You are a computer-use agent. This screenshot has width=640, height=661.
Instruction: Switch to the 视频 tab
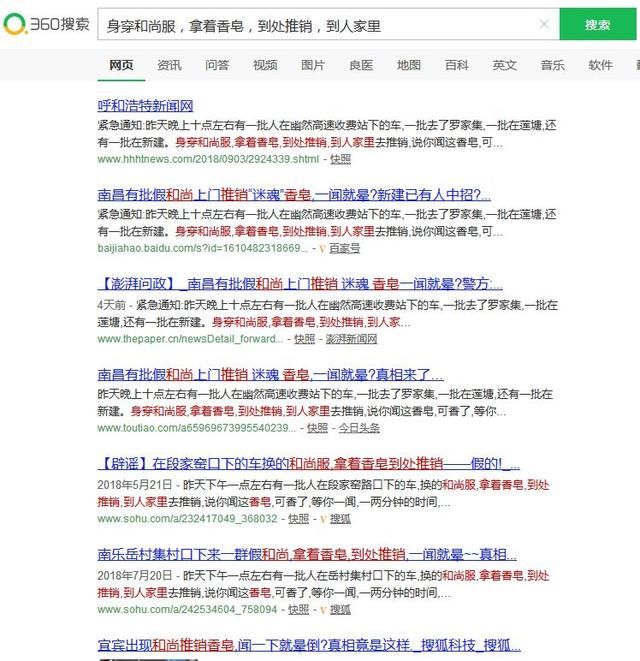(265, 65)
